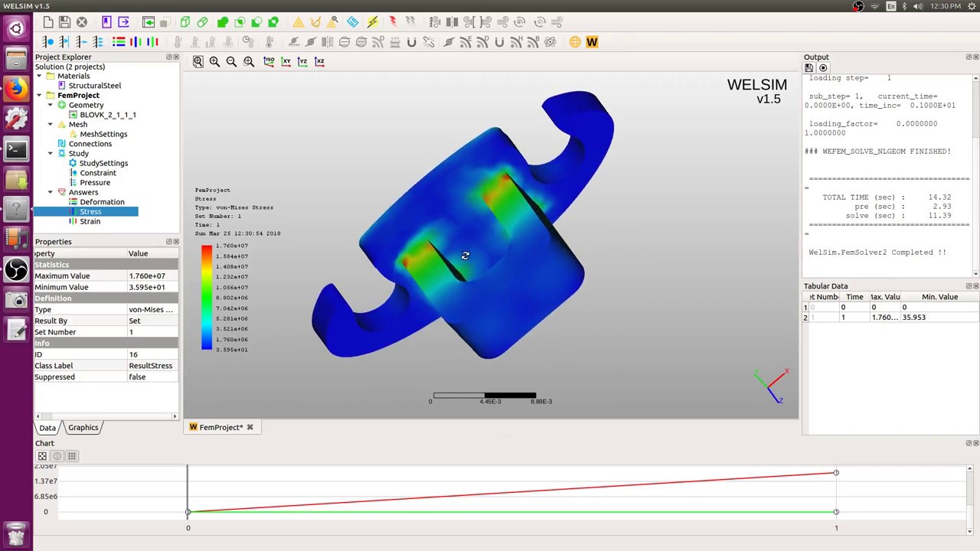Collapse the Materials tree node
The width and height of the screenshot is (980, 551).
40,76
